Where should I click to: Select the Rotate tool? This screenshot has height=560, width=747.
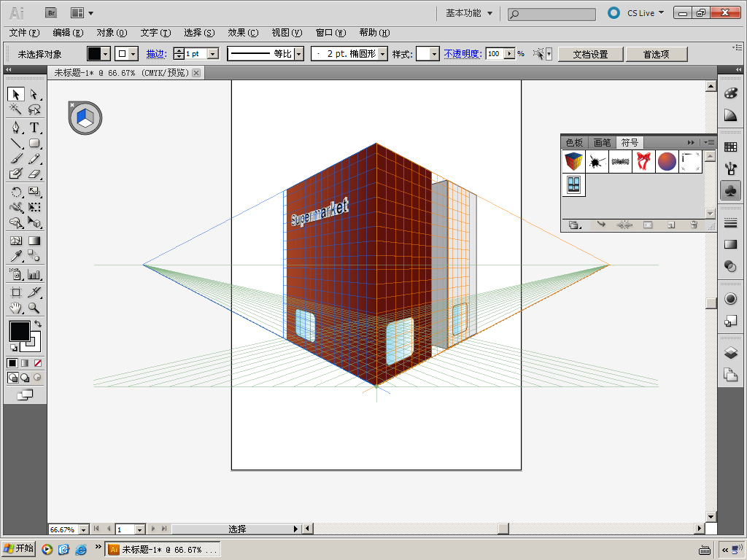click(x=15, y=192)
